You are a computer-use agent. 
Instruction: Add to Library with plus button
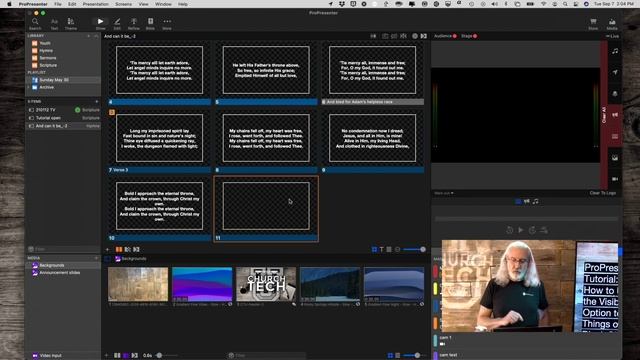(89, 36)
